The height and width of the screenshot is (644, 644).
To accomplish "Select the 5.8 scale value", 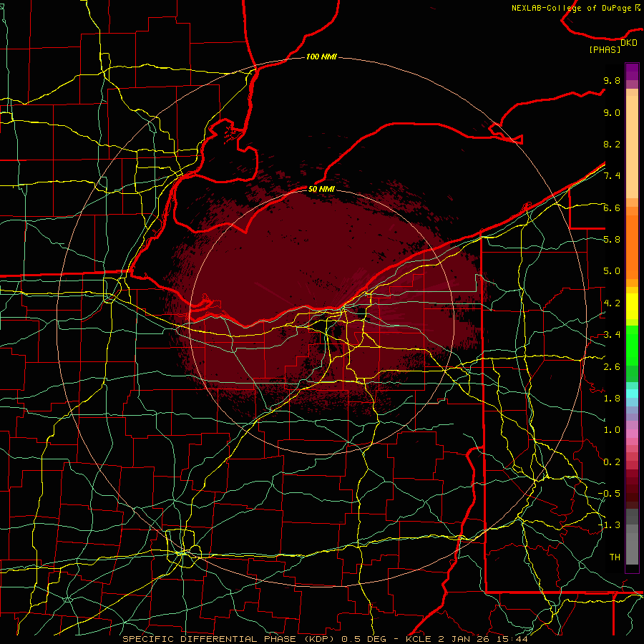I will 612,240.
